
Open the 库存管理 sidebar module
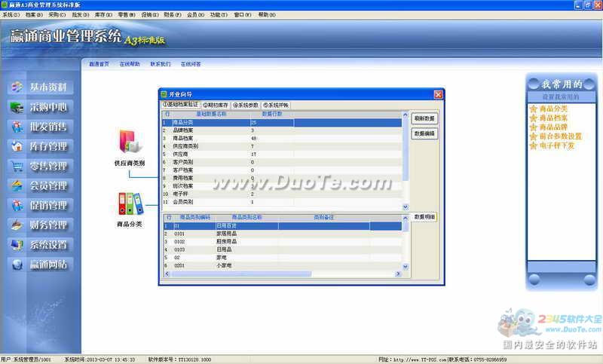point(41,146)
